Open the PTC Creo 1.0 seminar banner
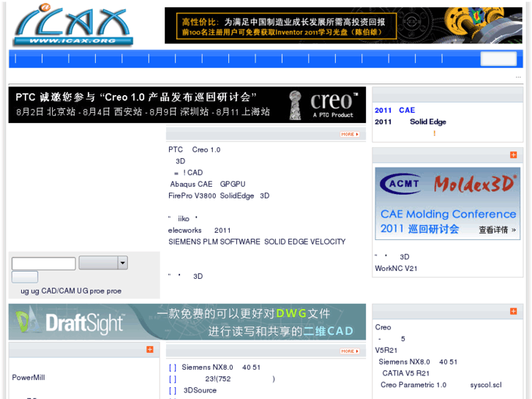This screenshot has height=399, width=532. (187, 105)
